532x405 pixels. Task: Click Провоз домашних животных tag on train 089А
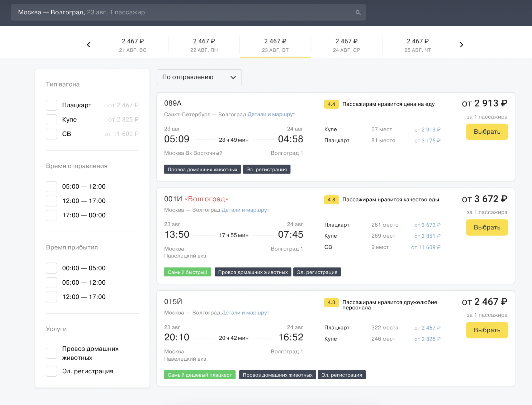pyautogui.click(x=202, y=169)
